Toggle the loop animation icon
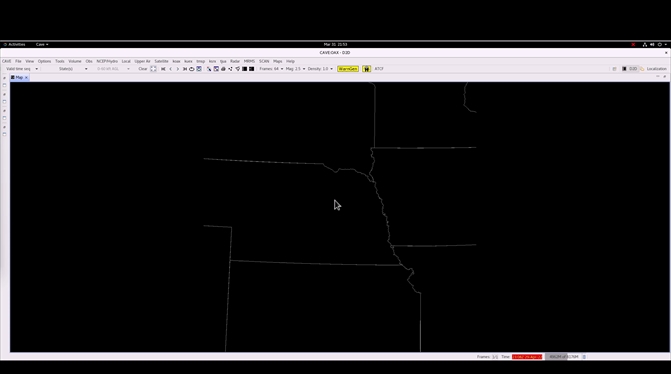Viewport: 671px width, 374px height. [x=191, y=69]
